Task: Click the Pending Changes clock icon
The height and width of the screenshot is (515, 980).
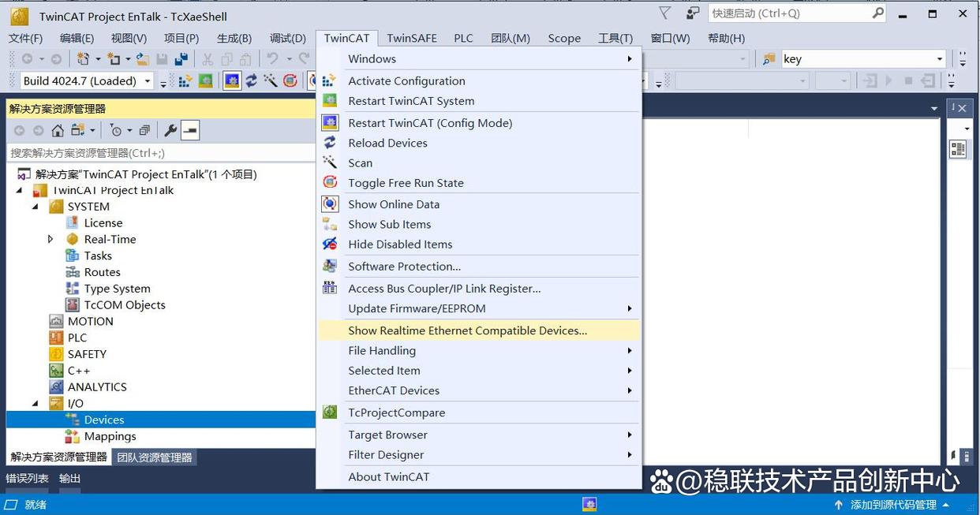Action: [x=116, y=130]
